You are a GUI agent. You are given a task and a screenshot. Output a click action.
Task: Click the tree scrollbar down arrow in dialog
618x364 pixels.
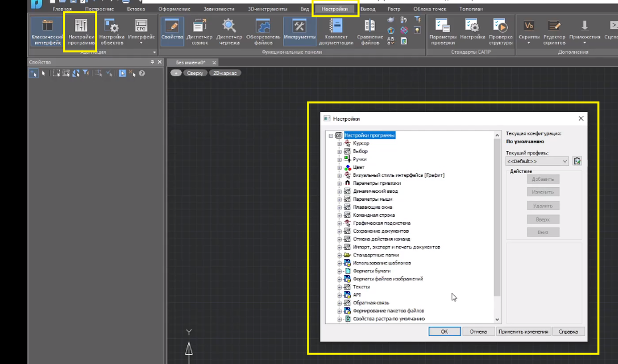click(497, 320)
